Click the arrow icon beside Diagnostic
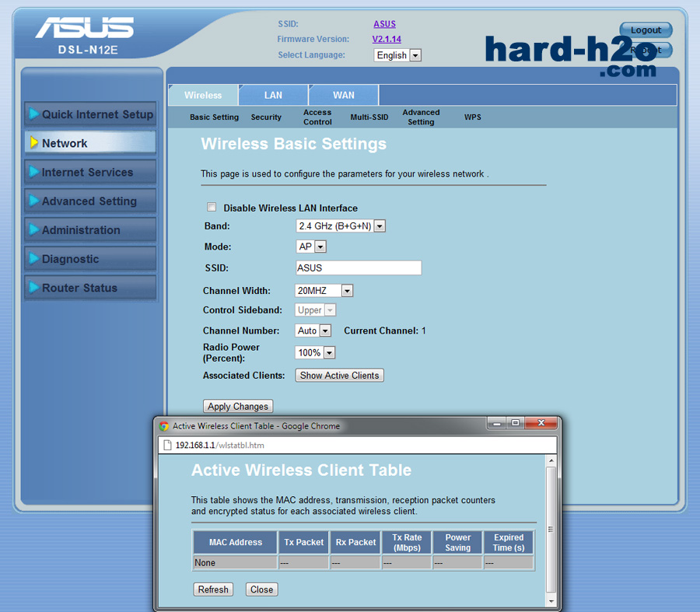Viewport: 700px width, 612px height. (33, 258)
